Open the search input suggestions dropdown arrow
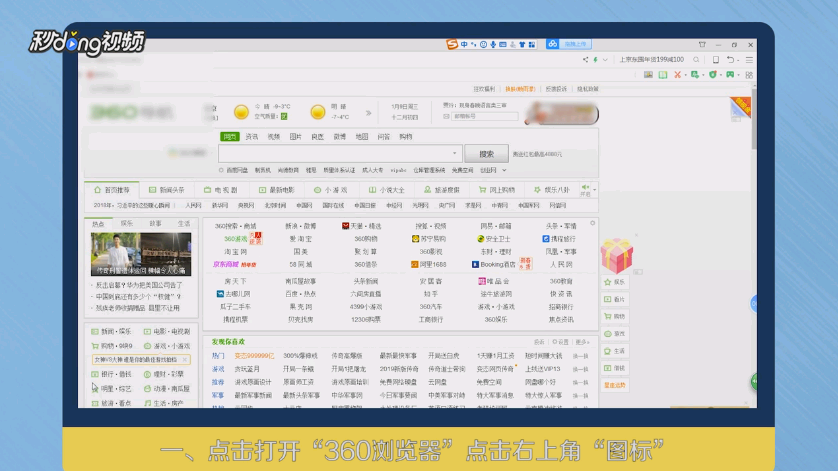838x471 pixels. (455, 153)
